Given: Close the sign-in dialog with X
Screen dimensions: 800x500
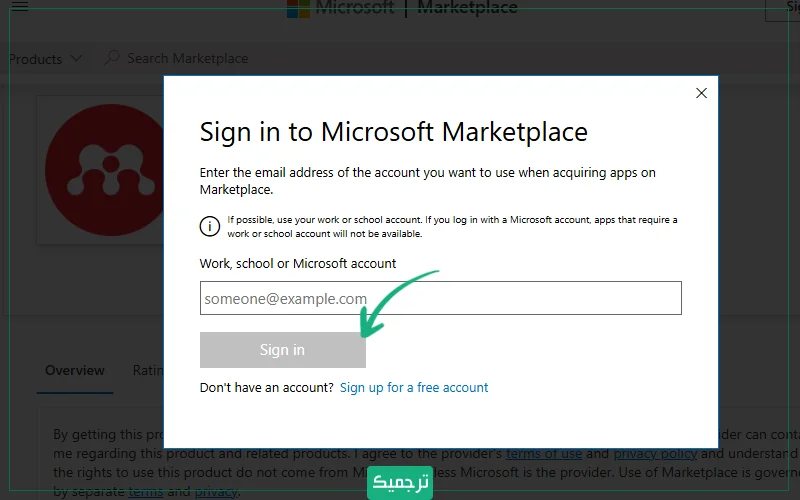Looking at the screenshot, I should 701,93.
